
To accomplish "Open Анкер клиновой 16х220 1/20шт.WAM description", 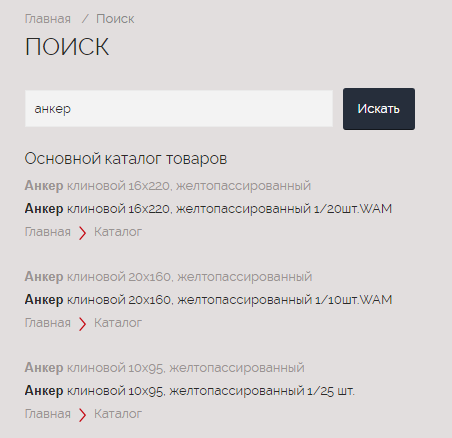I will pos(208,209).
